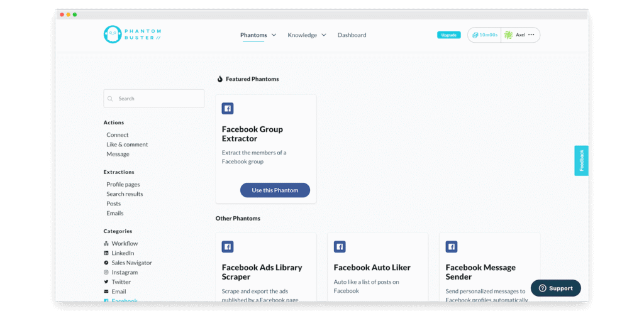644x311 pixels.
Task: Click the Phantombuster ghost logo
Action: point(113,35)
